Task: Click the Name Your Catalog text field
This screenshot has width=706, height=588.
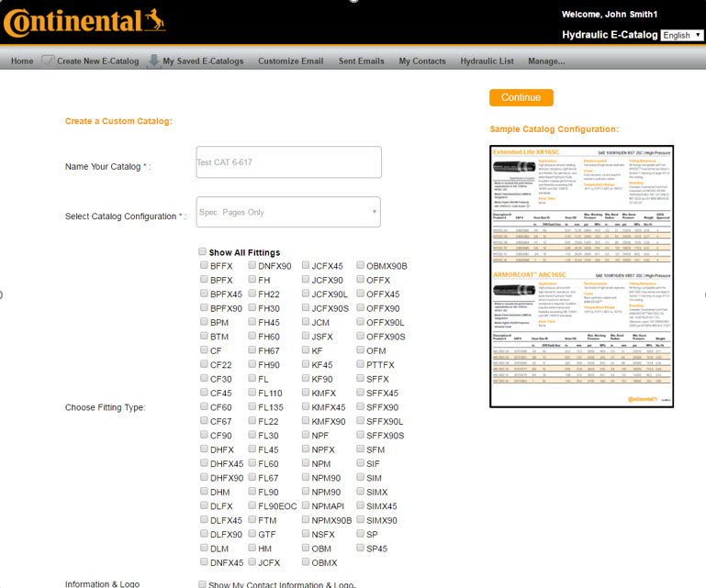Action: [288, 162]
